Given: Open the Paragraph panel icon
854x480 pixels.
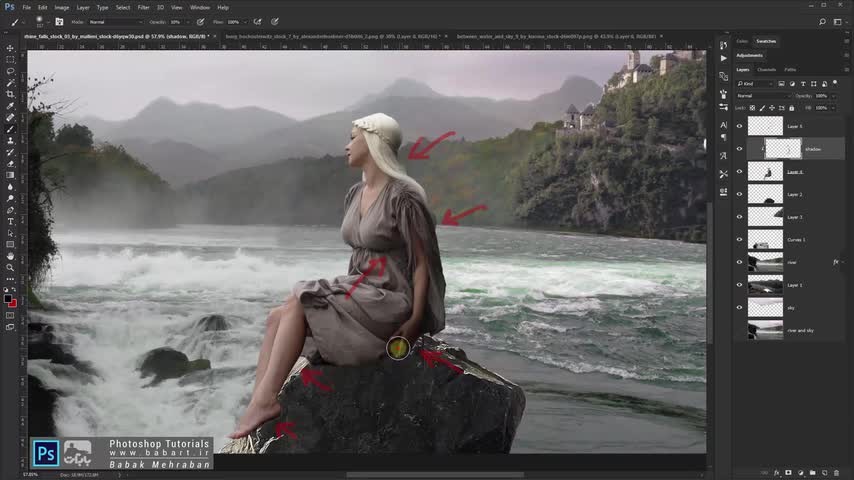Looking at the screenshot, I should pos(723,137).
